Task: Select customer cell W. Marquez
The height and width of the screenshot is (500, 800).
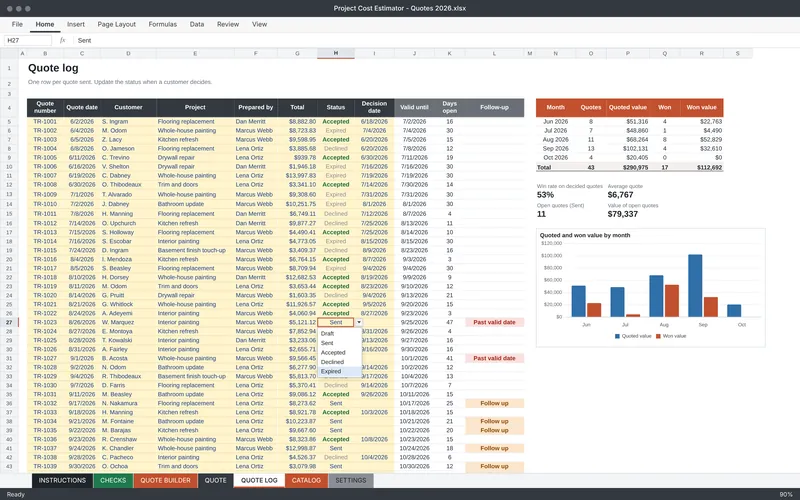Action: coord(128,322)
